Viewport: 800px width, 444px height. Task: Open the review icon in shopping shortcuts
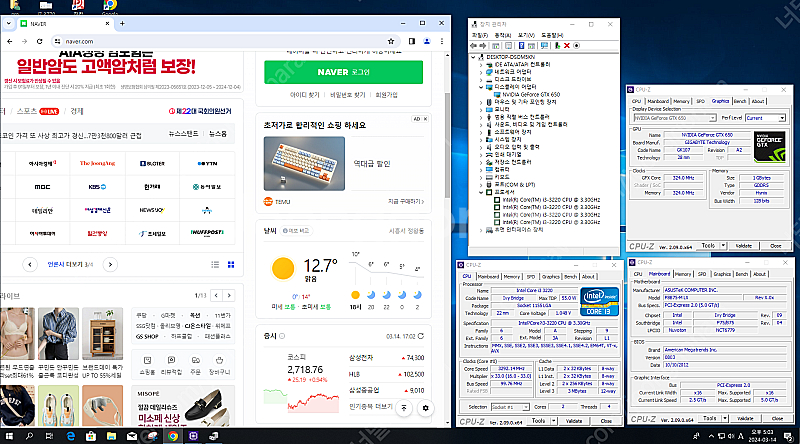tap(171, 360)
